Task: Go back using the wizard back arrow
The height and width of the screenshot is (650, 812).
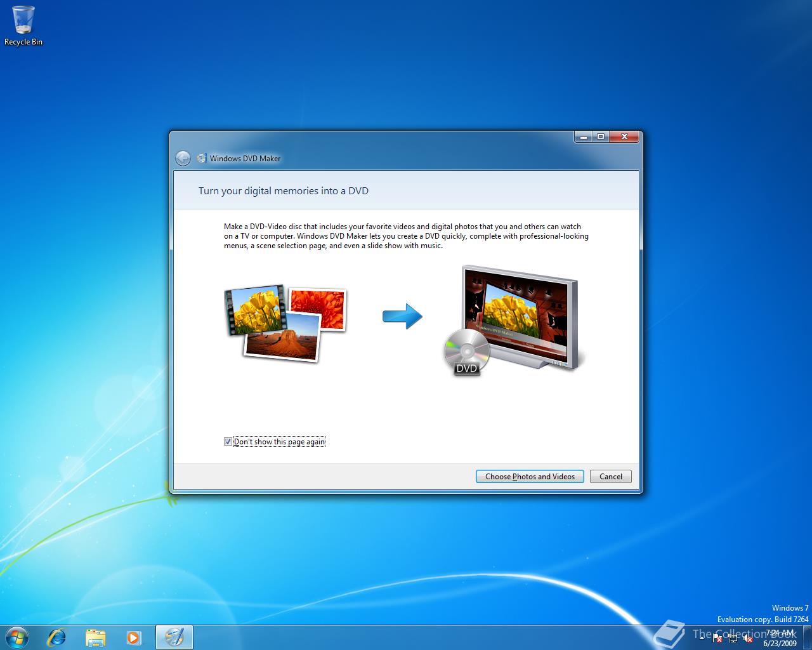Action: point(183,158)
